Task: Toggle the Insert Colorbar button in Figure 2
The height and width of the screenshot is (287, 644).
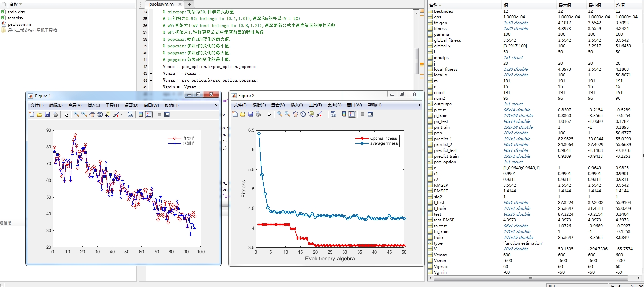Action: pyautogui.click(x=344, y=114)
